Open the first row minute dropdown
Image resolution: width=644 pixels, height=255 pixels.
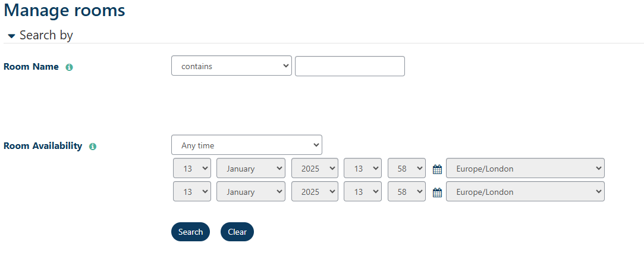(x=406, y=169)
